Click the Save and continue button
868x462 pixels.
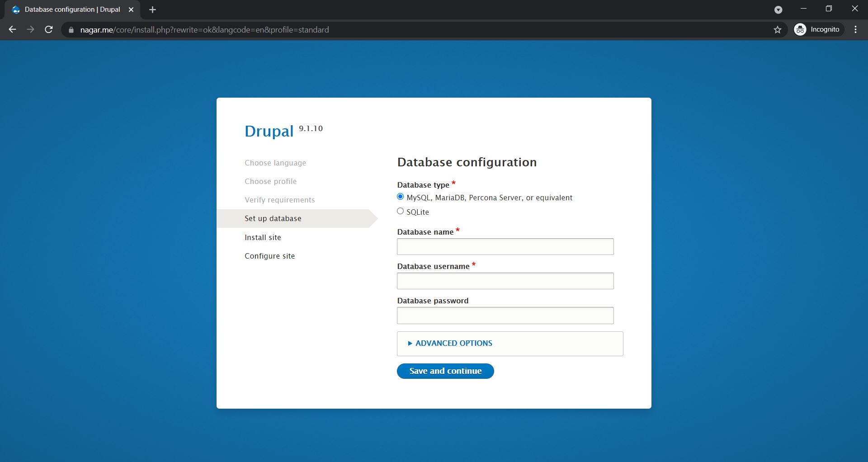(x=445, y=371)
